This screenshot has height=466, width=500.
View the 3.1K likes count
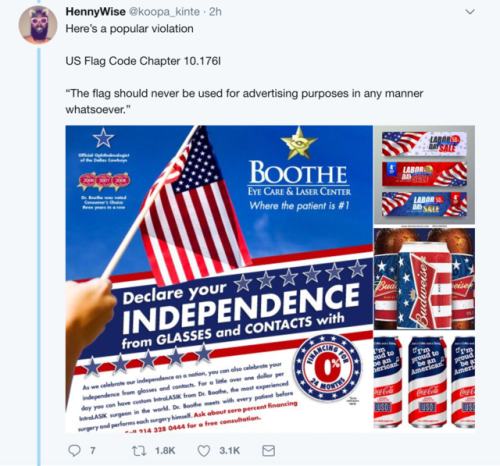[230, 451]
